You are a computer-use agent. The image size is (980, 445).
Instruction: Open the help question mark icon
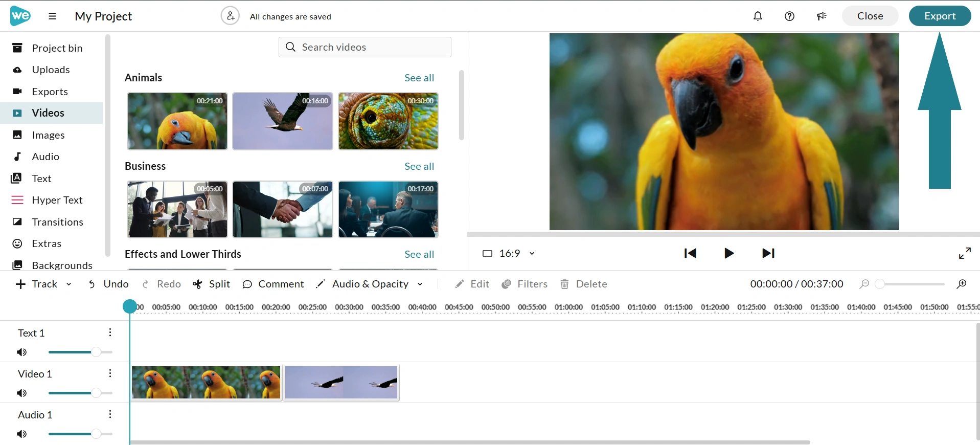coord(789,16)
